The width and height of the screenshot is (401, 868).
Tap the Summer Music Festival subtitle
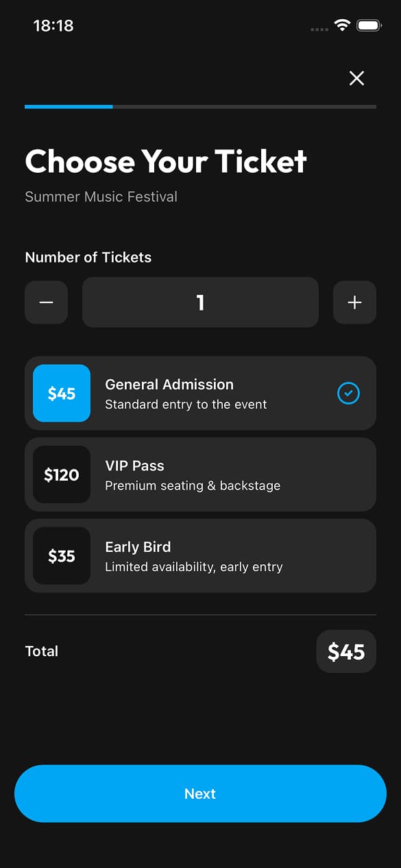pyautogui.click(x=101, y=197)
